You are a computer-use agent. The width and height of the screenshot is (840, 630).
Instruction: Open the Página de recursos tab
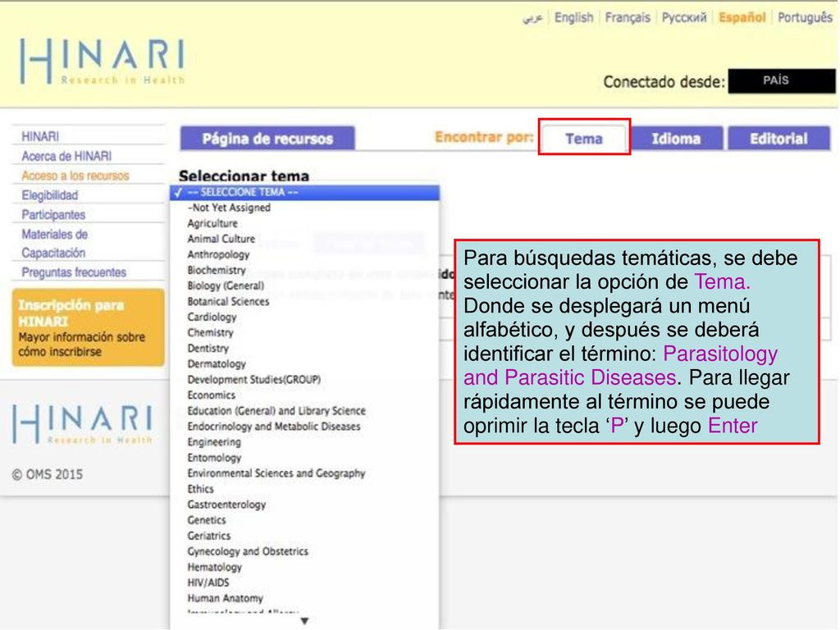267,139
